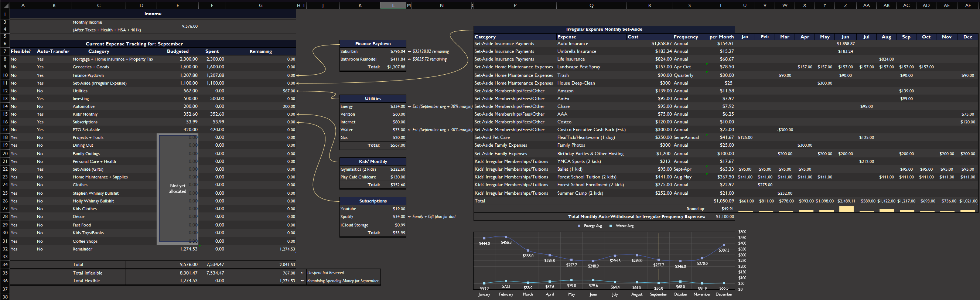Select Groceries + Goods category cell

pos(91,67)
